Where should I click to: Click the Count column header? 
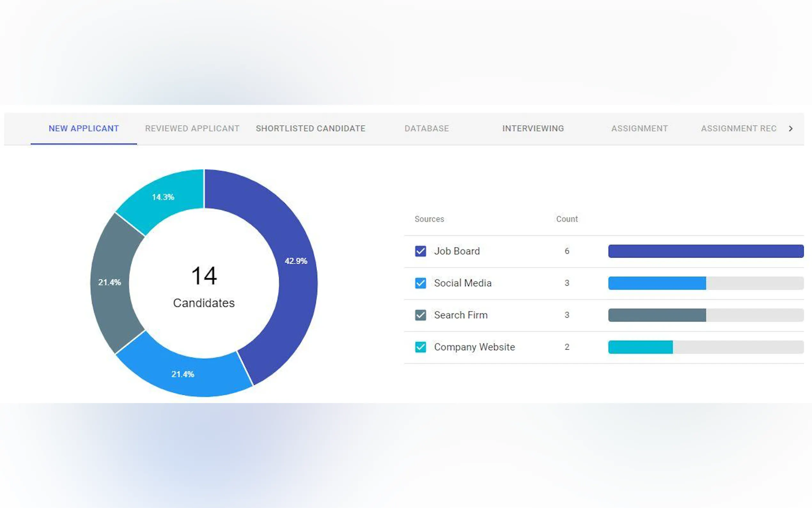click(x=566, y=219)
